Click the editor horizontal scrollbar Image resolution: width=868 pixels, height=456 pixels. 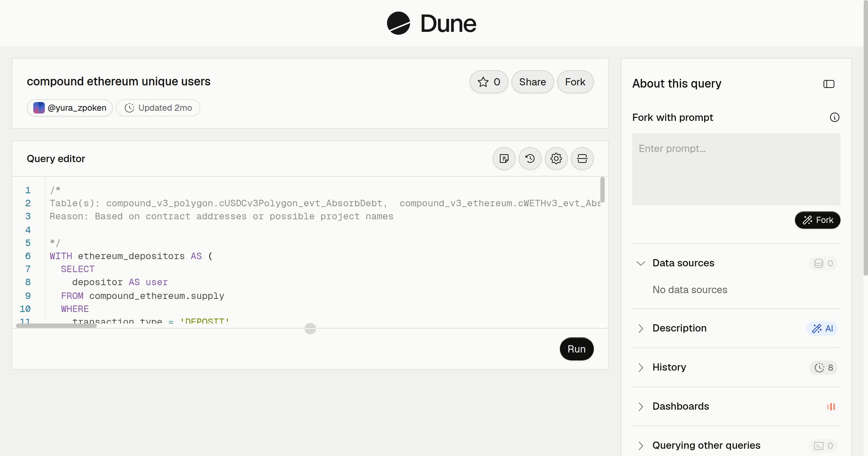56,326
